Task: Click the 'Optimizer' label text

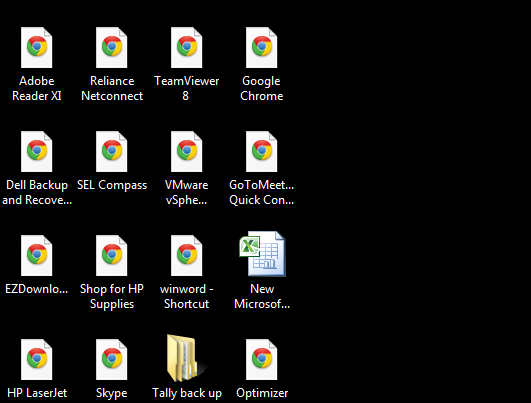Action: click(262, 394)
